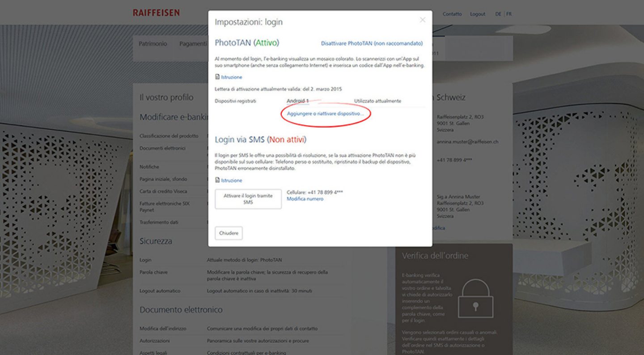644x355 pixels.
Task: Close the login settings dialog with X
Action: [x=422, y=20]
